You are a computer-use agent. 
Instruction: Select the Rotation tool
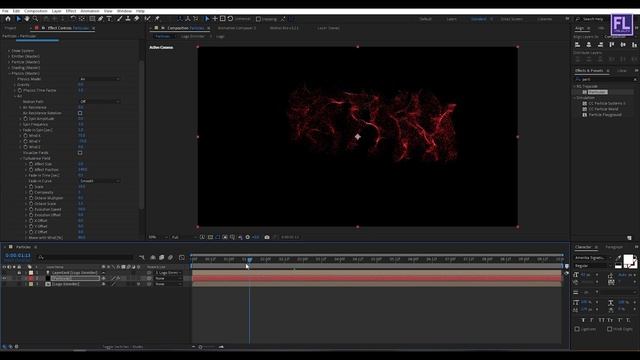pos(73,19)
